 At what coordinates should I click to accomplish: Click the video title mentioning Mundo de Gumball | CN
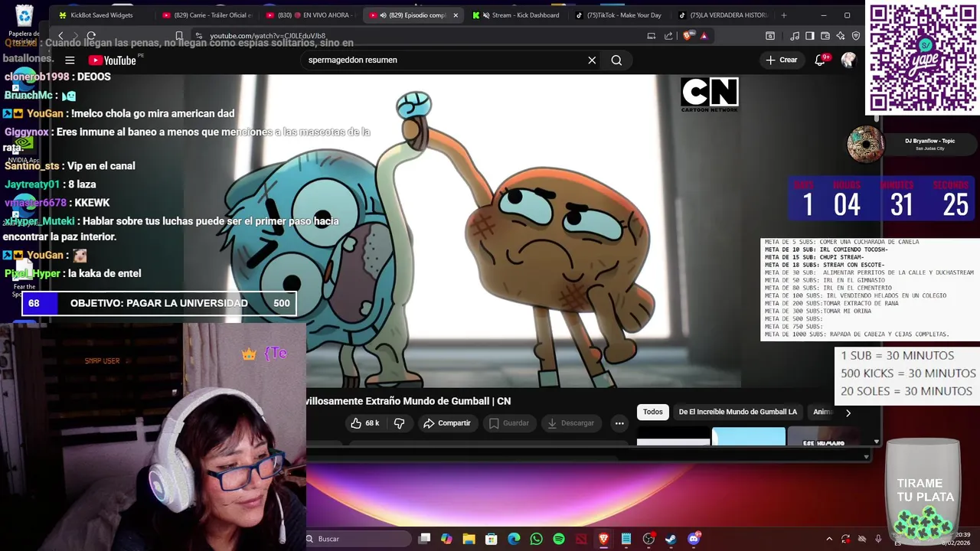pos(408,401)
